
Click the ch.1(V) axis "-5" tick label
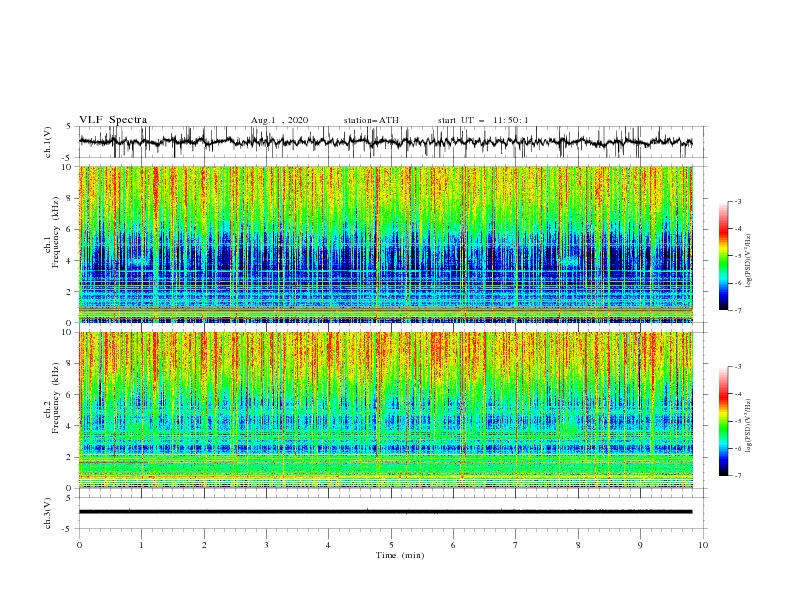tap(68, 158)
